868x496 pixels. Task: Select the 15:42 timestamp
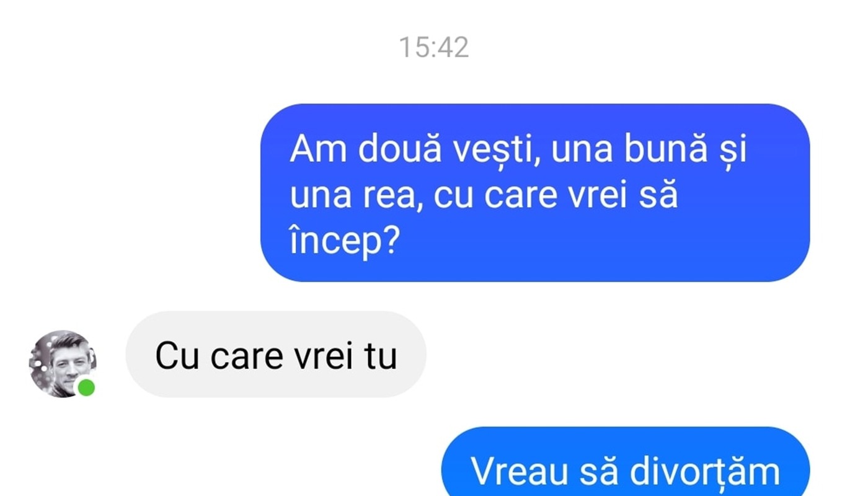click(x=434, y=47)
